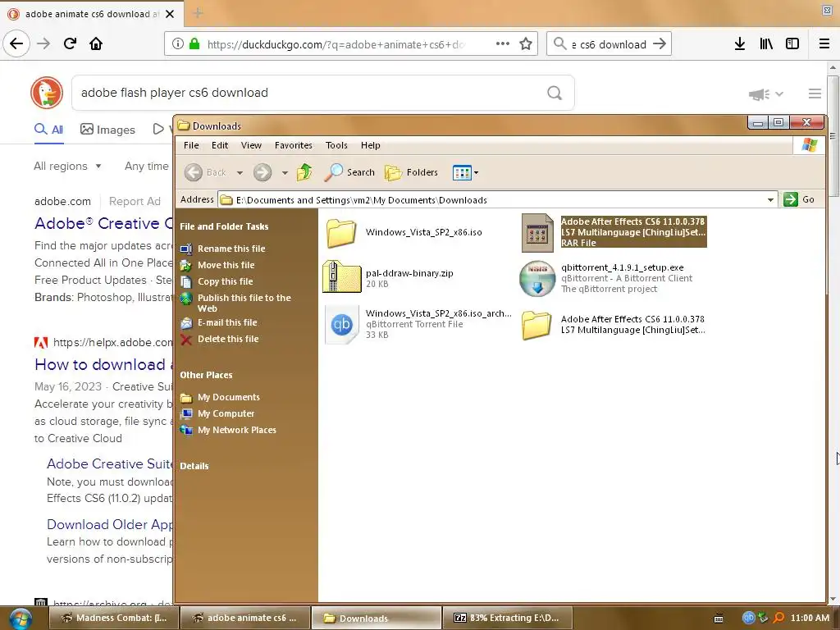Open the Any time filter dropdown
Image resolution: width=840 pixels, height=630 pixels.
click(147, 166)
